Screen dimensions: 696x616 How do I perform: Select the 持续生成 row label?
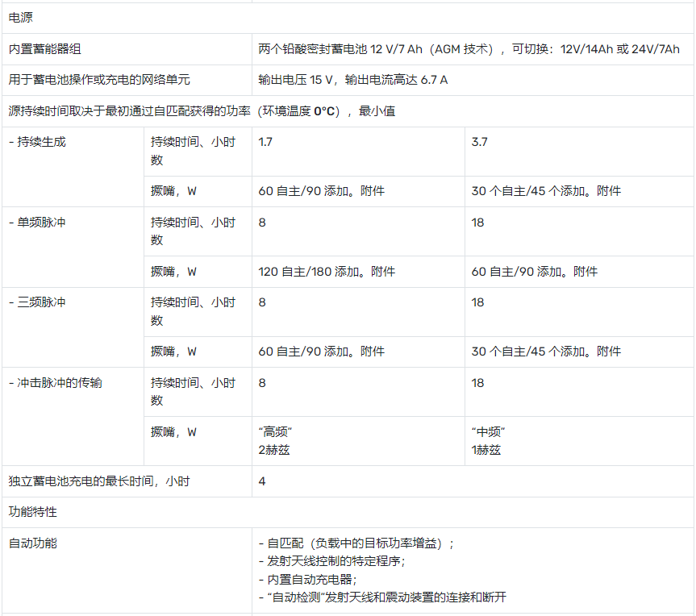click(x=37, y=142)
